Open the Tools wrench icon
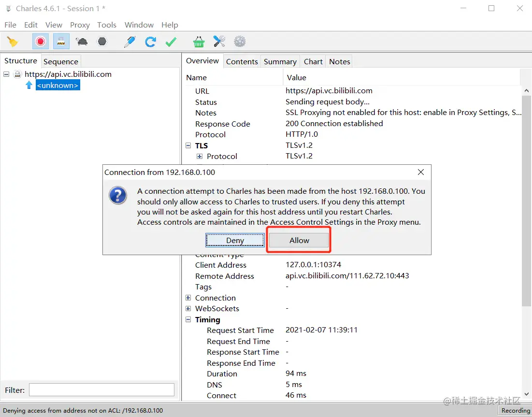 tap(219, 42)
